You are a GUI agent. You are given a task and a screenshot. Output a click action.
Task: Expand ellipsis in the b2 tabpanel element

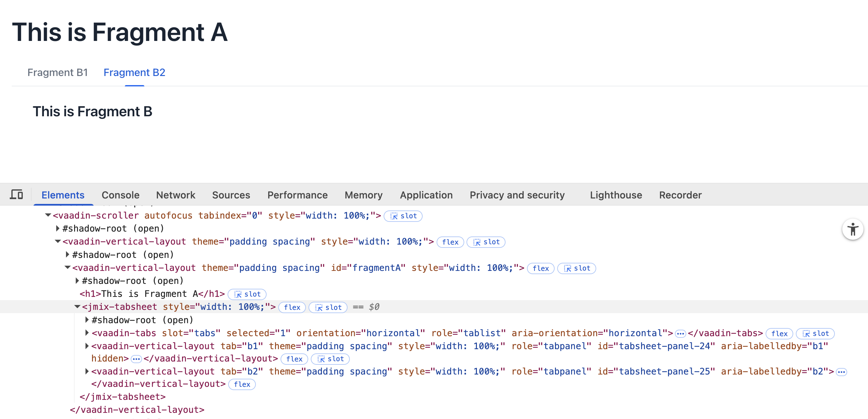[x=841, y=372]
